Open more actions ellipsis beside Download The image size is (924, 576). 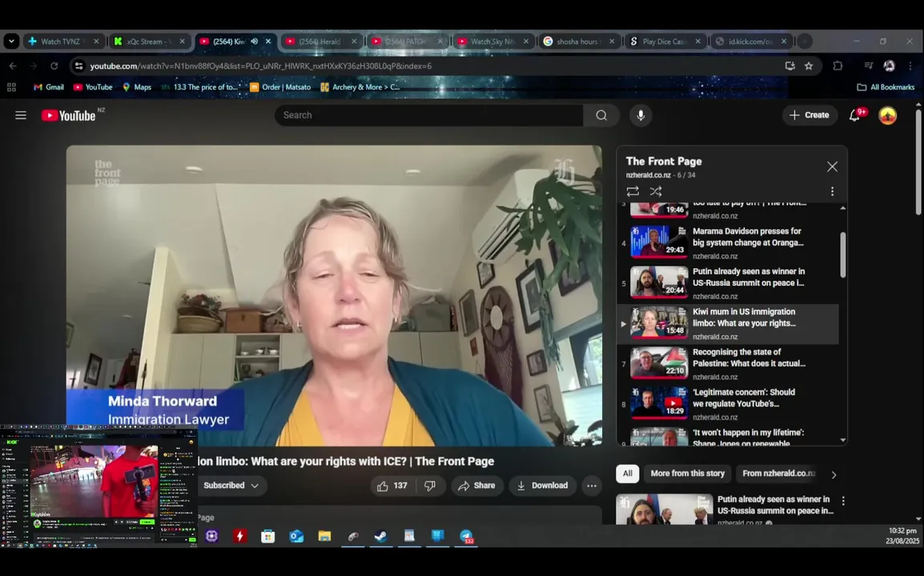point(592,486)
